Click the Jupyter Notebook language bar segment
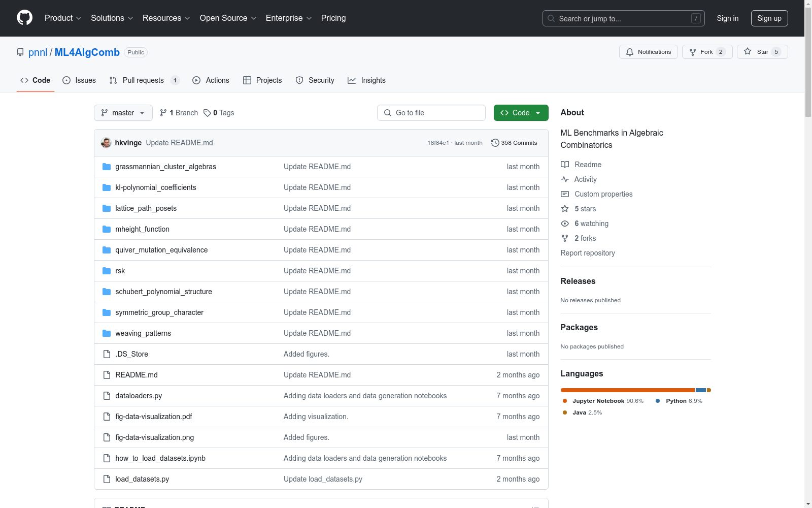The image size is (812, 508). click(628, 390)
